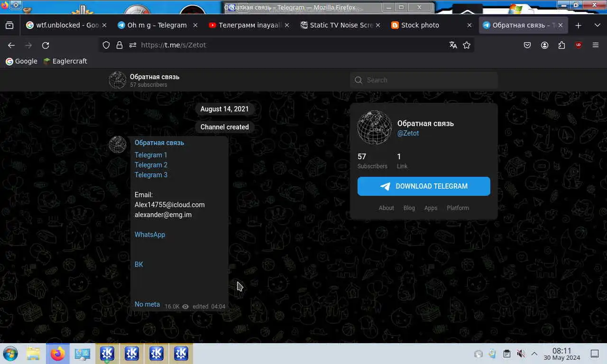Click the DOWNLOAD TELEGRAM button
The width and height of the screenshot is (607, 364).
click(x=424, y=186)
